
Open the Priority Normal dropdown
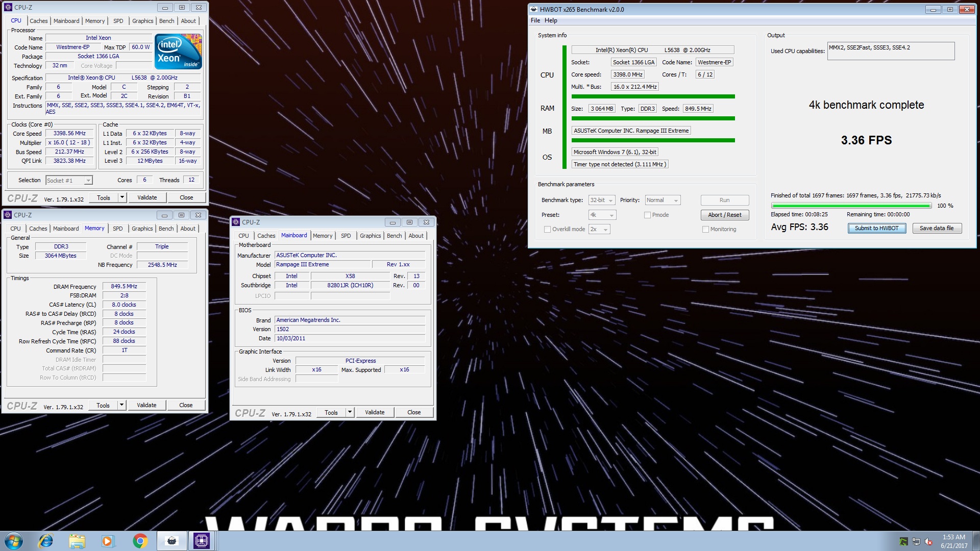pos(663,200)
